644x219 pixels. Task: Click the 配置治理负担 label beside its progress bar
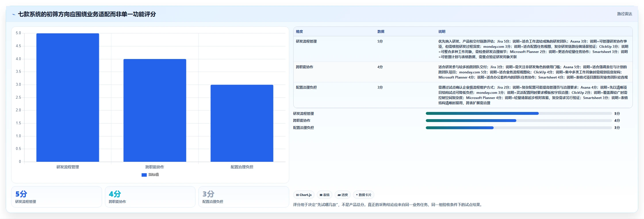click(303, 128)
